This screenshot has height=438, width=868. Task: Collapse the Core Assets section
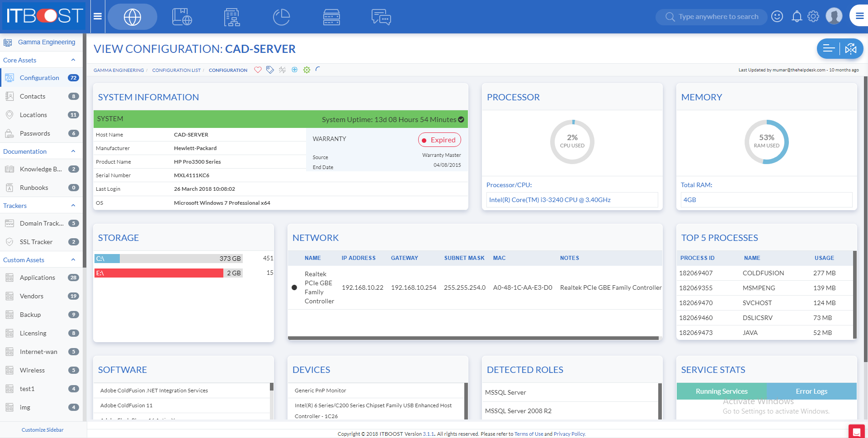pos(73,60)
